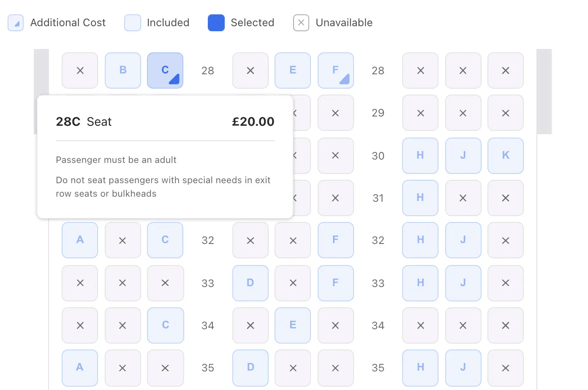Pick seat 28B in row 28
This screenshot has height=390, width=588.
123,70
